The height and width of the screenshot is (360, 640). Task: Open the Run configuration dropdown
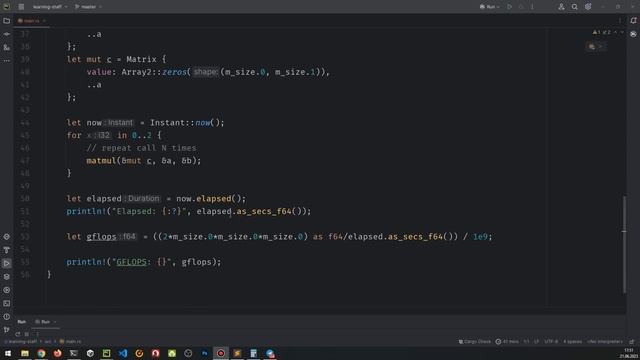pyautogui.click(x=489, y=7)
